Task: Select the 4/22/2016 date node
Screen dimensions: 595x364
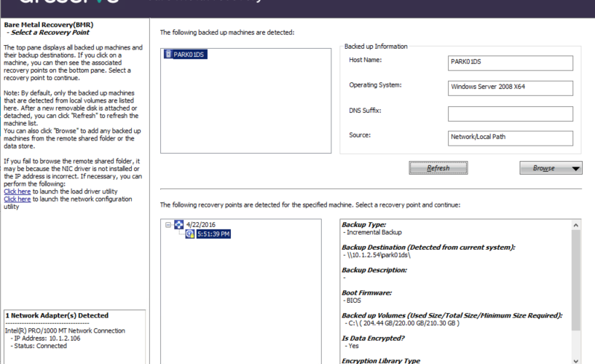Action: point(201,225)
